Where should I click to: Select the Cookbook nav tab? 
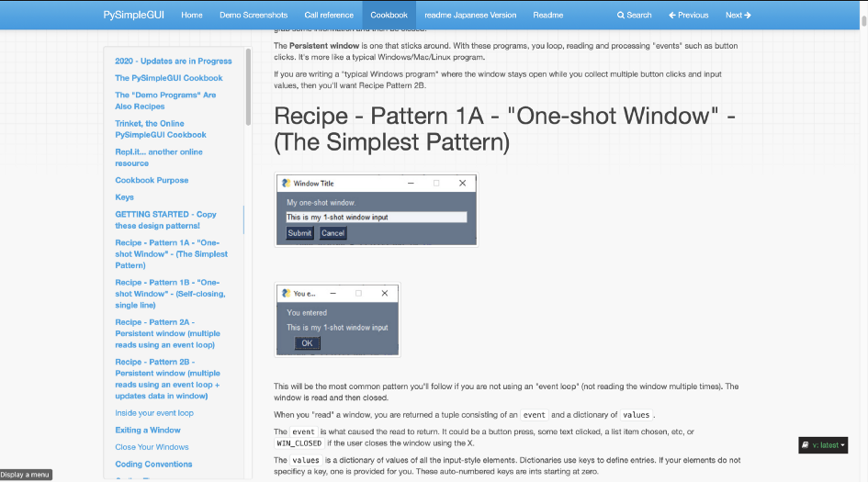[389, 15]
